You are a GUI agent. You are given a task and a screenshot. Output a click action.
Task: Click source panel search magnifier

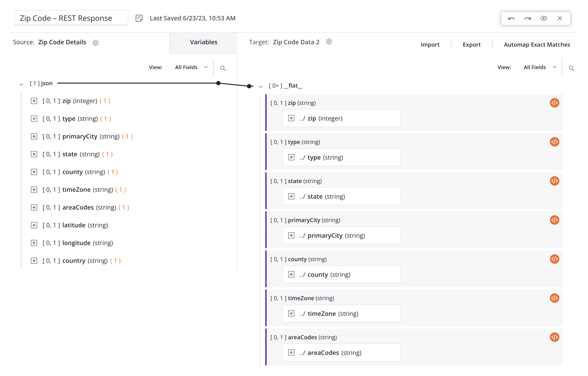223,68
